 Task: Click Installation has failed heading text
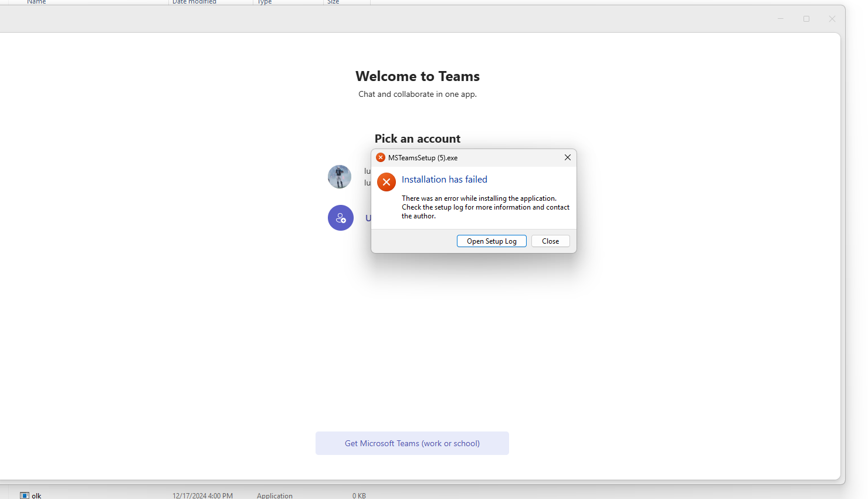coord(445,180)
